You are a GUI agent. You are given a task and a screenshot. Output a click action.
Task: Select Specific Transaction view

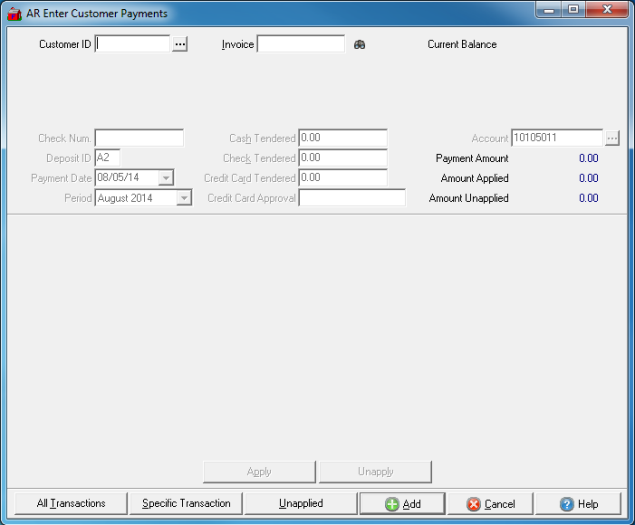click(186, 504)
